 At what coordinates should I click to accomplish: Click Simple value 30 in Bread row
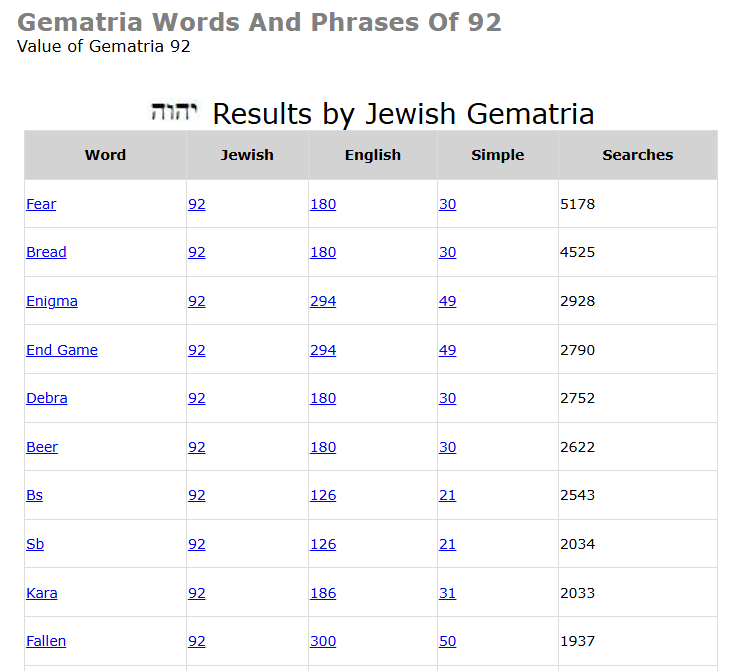pyautogui.click(x=448, y=252)
